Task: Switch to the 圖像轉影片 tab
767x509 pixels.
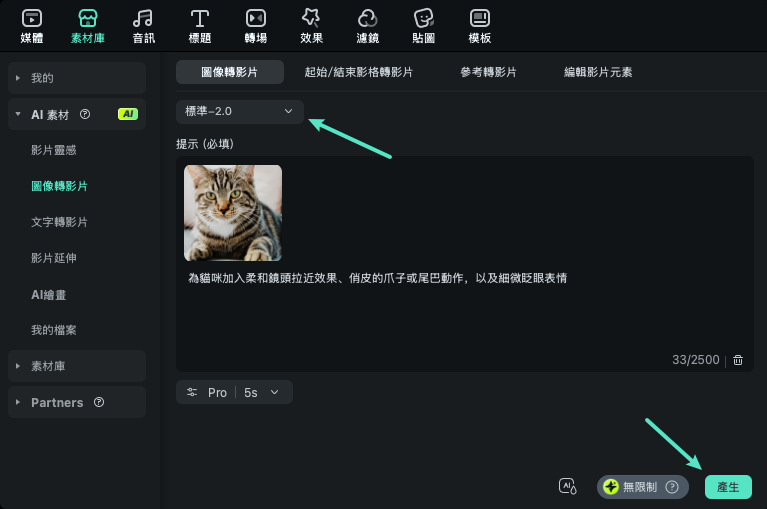Action: (x=230, y=72)
